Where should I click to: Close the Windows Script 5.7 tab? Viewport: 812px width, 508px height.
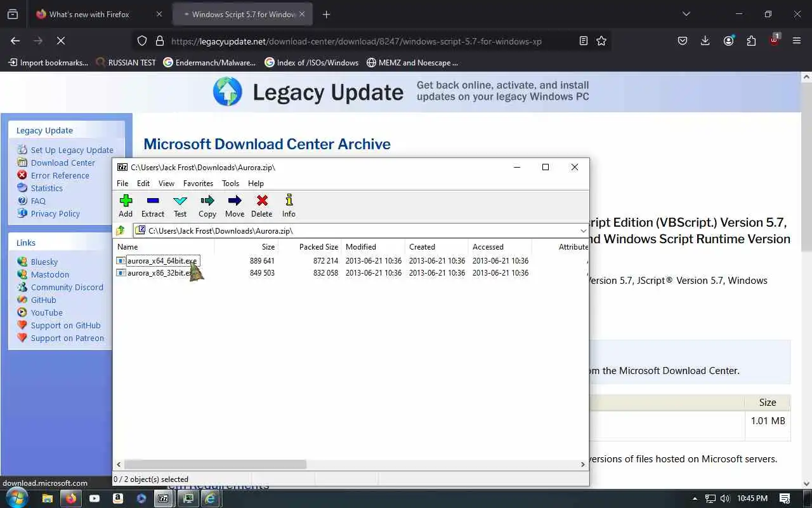pos(302,14)
